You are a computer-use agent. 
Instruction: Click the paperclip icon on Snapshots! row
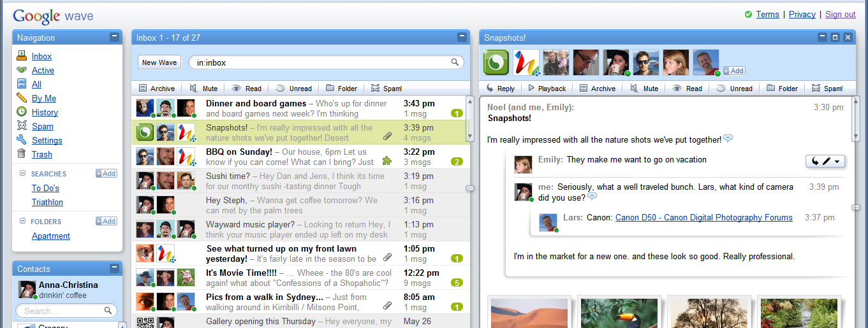(x=387, y=137)
